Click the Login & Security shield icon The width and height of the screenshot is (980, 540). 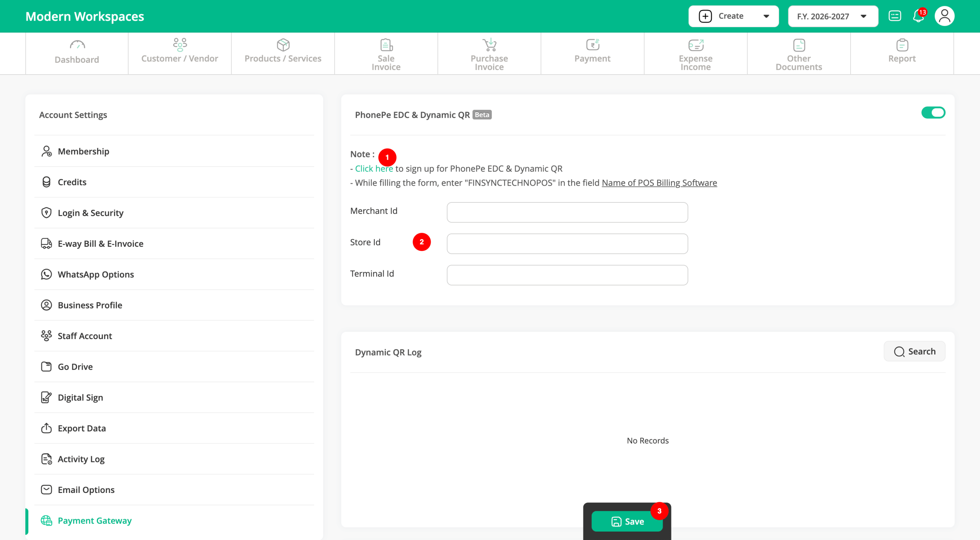coord(46,213)
